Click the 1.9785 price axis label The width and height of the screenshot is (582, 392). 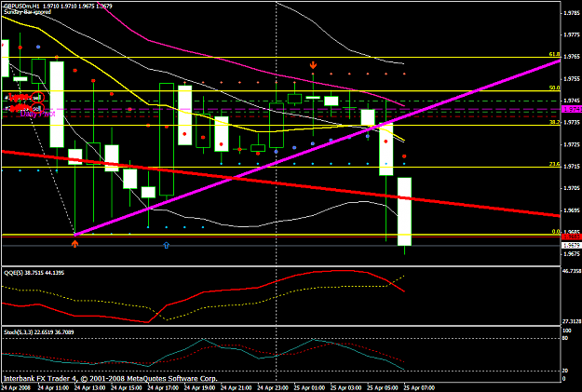pyautogui.click(x=572, y=13)
